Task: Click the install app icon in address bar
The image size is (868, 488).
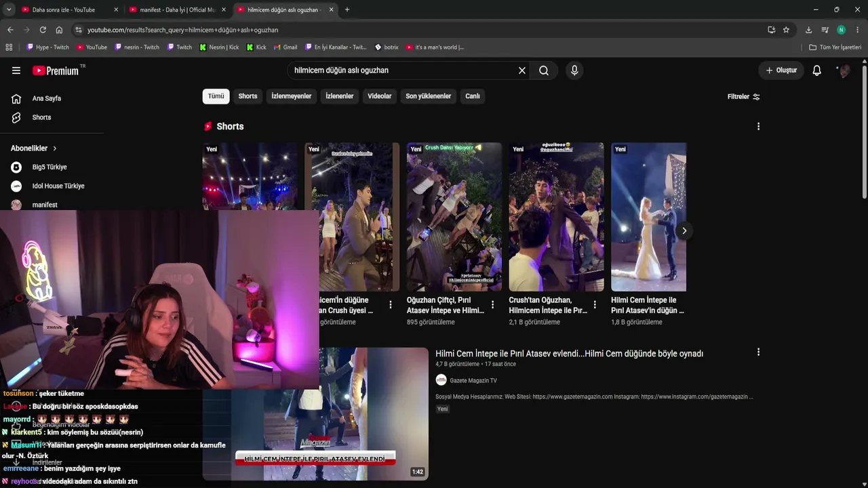Action: point(771,30)
